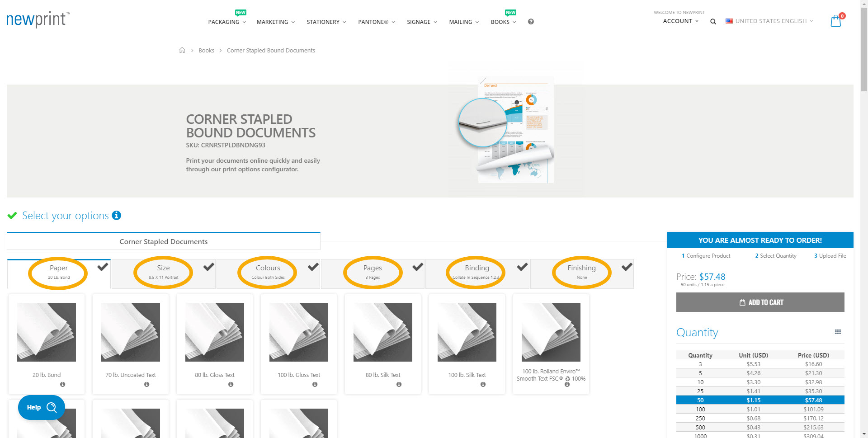Open the Corner Stapled Documents tab
The width and height of the screenshot is (868, 438).
(164, 241)
